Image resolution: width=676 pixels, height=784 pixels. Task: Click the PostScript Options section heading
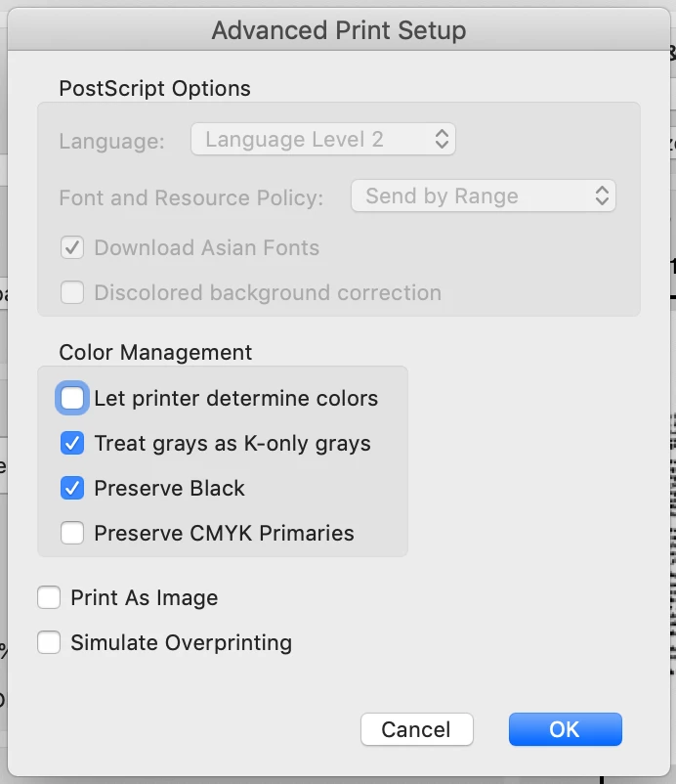tap(154, 89)
